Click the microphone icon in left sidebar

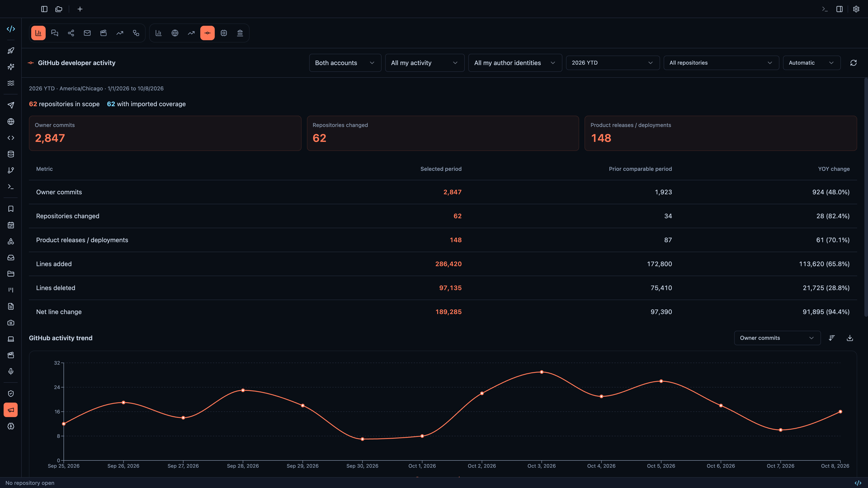pos(11,371)
